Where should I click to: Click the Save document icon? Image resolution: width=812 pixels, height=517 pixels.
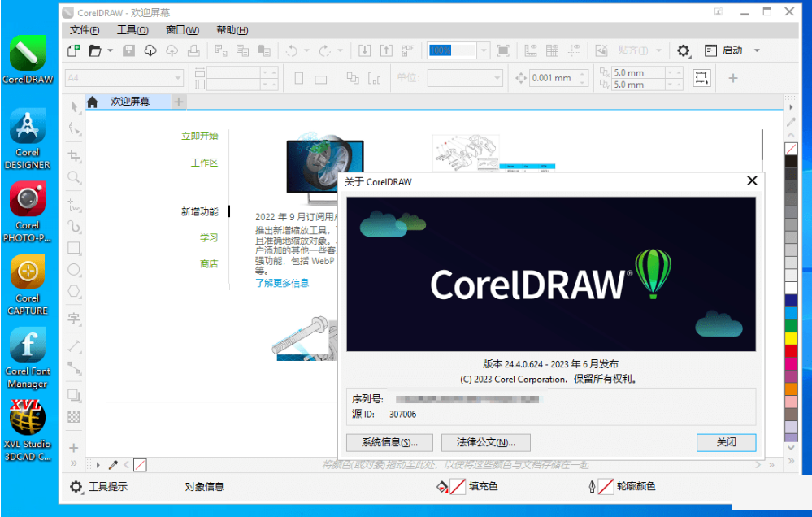click(128, 50)
